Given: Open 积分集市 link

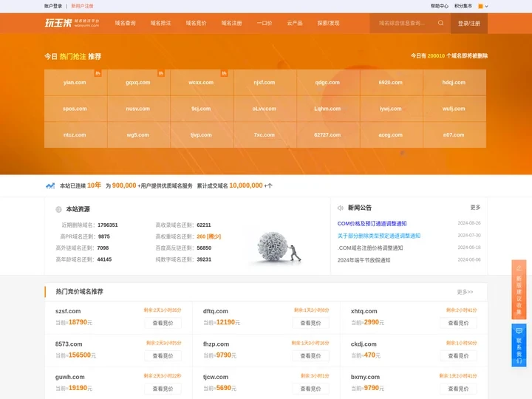Looking at the screenshot, I should pyautogui.click(x=463, y=6).
